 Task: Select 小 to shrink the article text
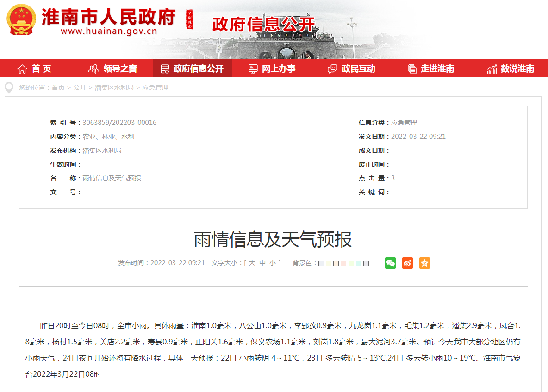click(x=273, y=263)
